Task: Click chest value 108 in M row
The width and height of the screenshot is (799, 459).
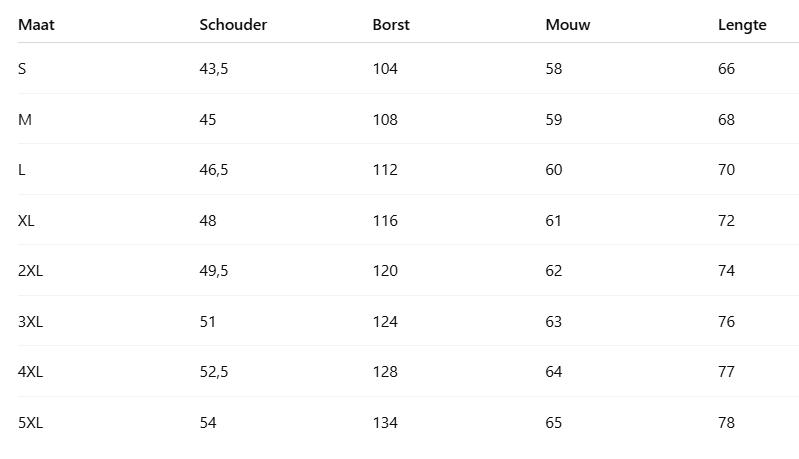Action: point(385,120)
